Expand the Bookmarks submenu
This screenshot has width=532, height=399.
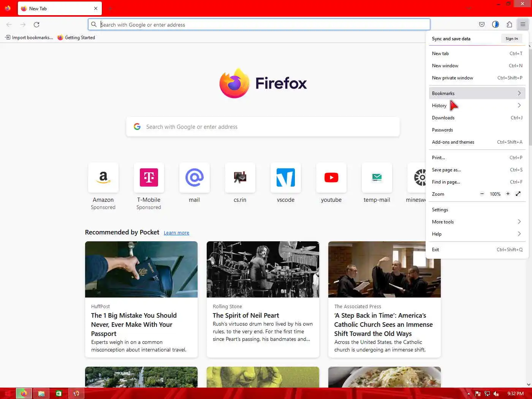click(x=477, y=93)
